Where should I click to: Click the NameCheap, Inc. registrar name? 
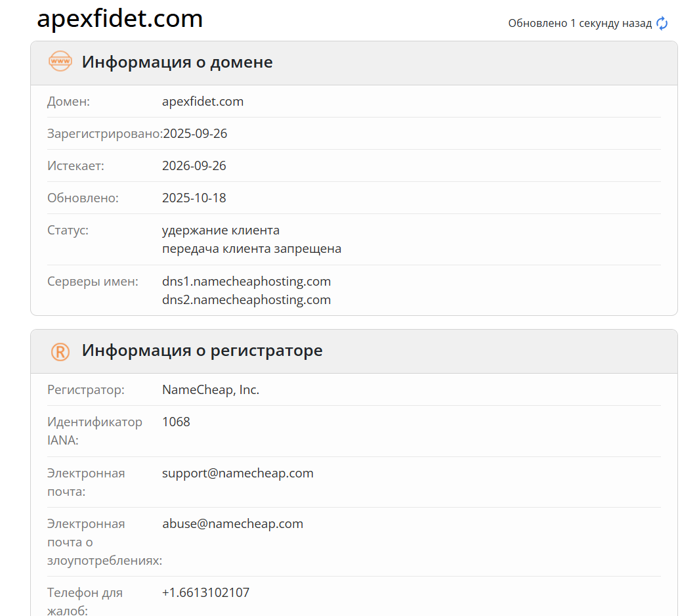[x=211, y=389]
